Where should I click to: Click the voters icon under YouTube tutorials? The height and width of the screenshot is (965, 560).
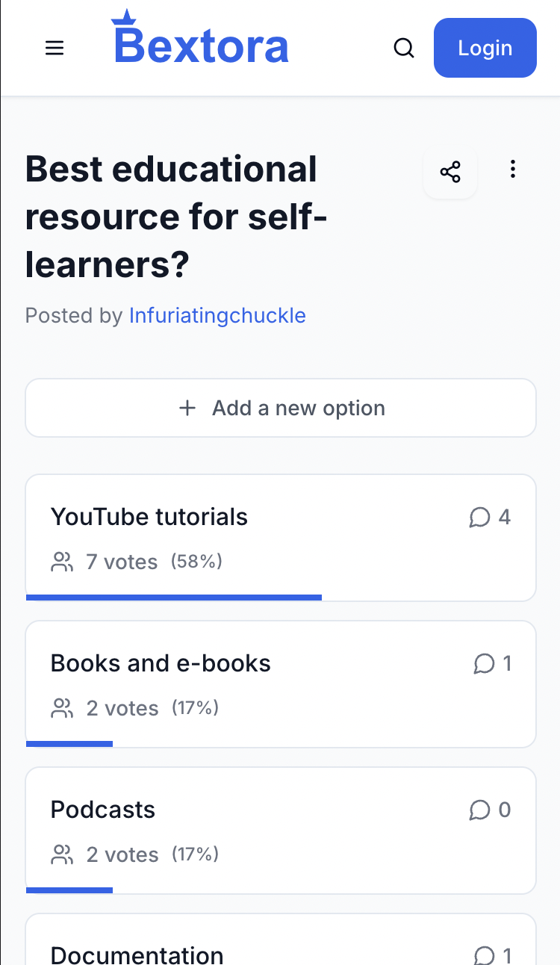pos(62,562)
